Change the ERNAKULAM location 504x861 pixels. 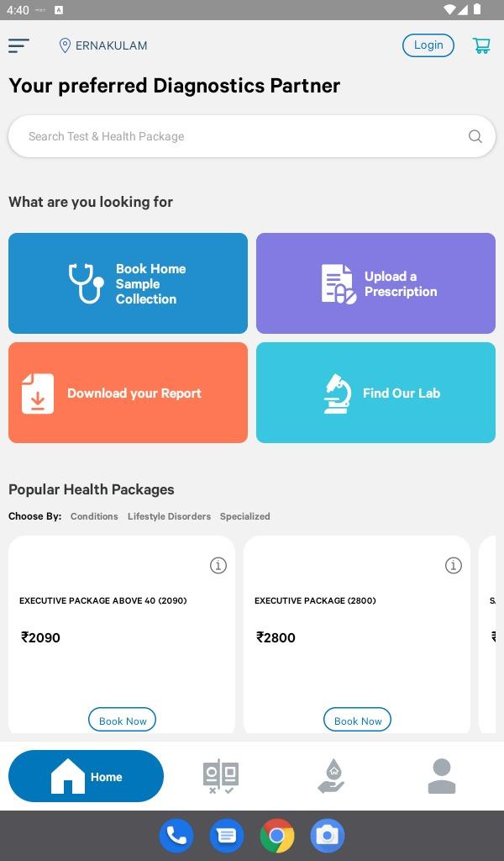point(103,45)
